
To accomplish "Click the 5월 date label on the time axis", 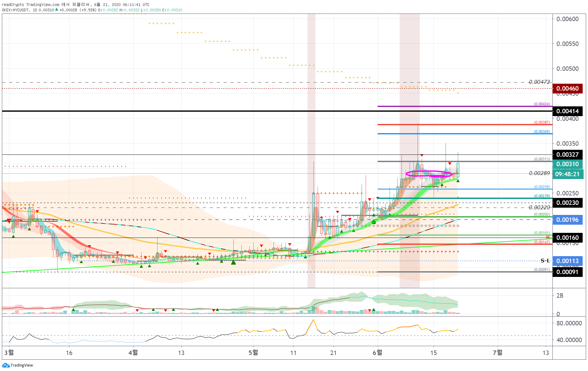I will [253, 352].
